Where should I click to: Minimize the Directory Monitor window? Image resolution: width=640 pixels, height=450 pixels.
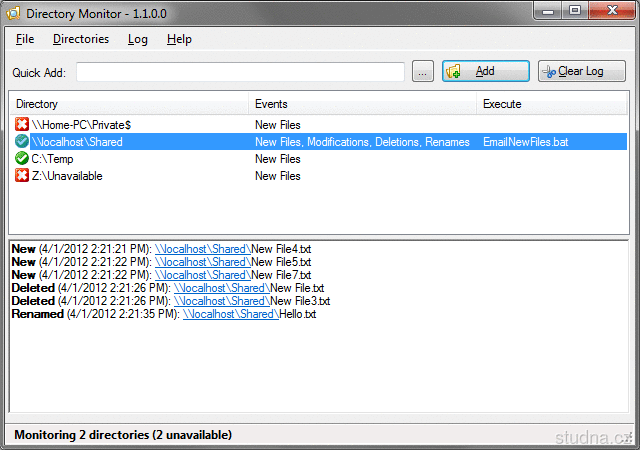548,11
